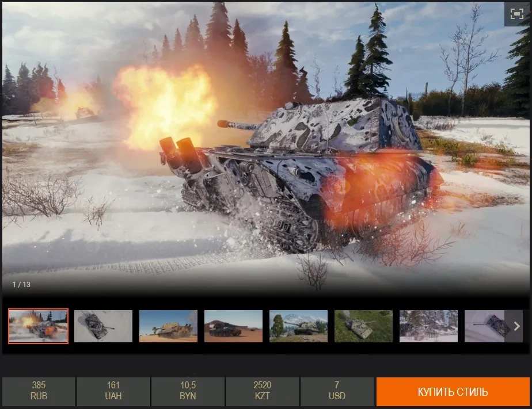Select third thumbnail with tan tank in desert
The image size is (532, 409).
pyautogui.click(x=168, y=326)
